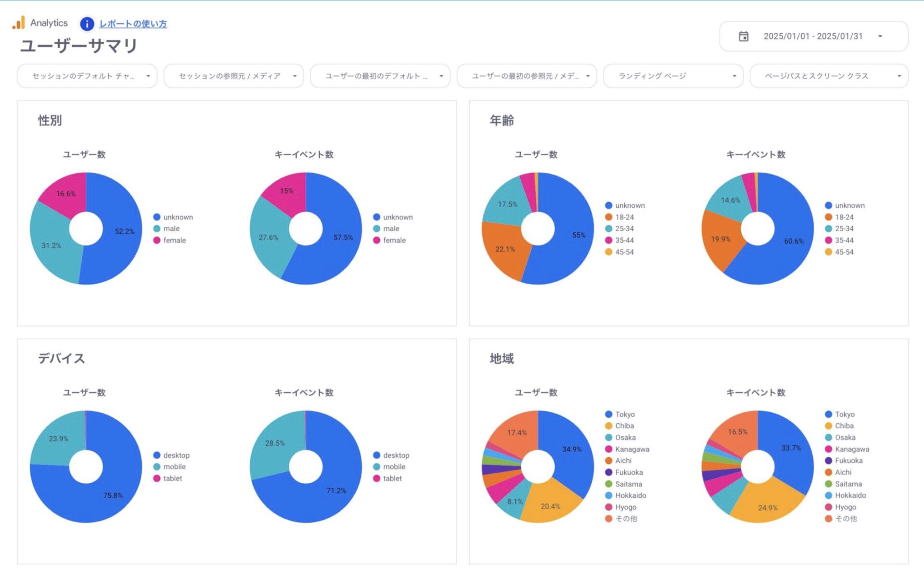The height and width of the screenshot is (579, 924).
Task: Click the female legend dot in gender user chart
Action: 157,240
